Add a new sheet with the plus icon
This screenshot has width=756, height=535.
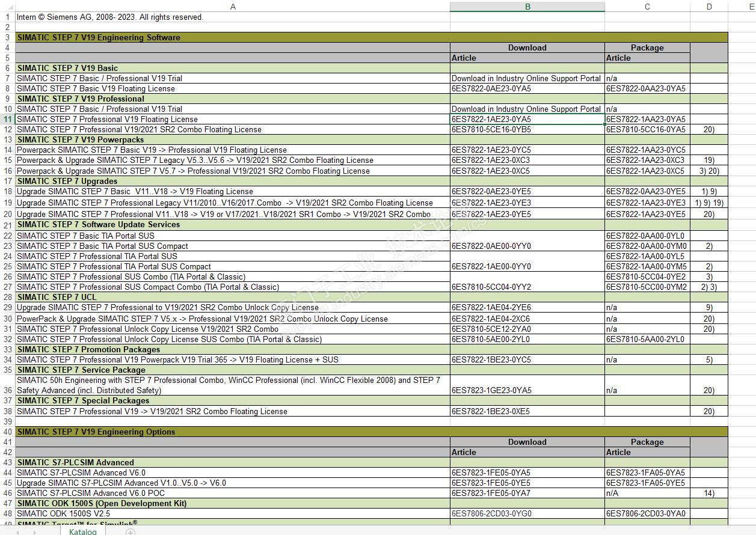[130, 532]
